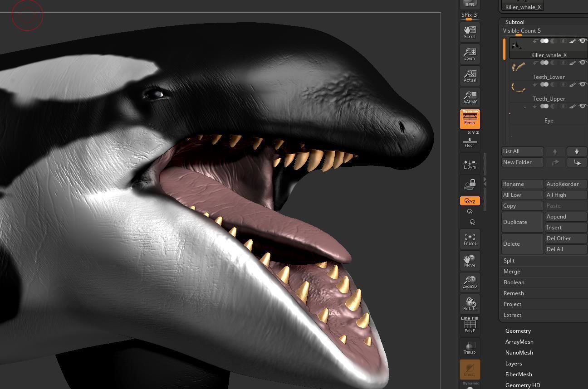The height and width of the screenshot is (389, 588).
Task: Click the Duplicate subtool button
Action: pos(523,222)
